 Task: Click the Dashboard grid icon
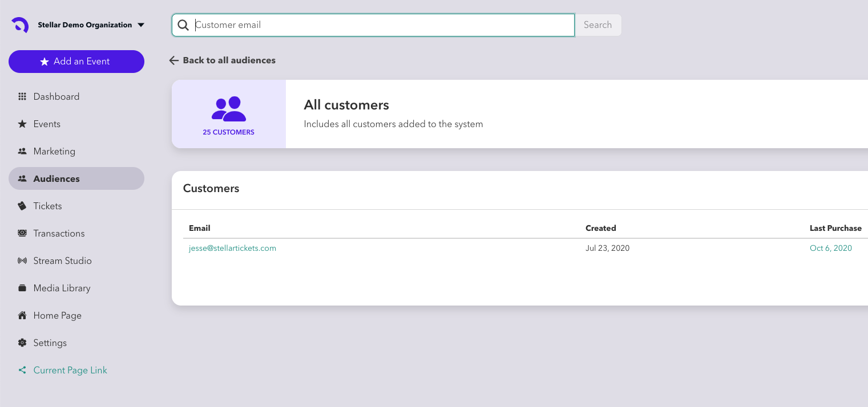point(22,96)
